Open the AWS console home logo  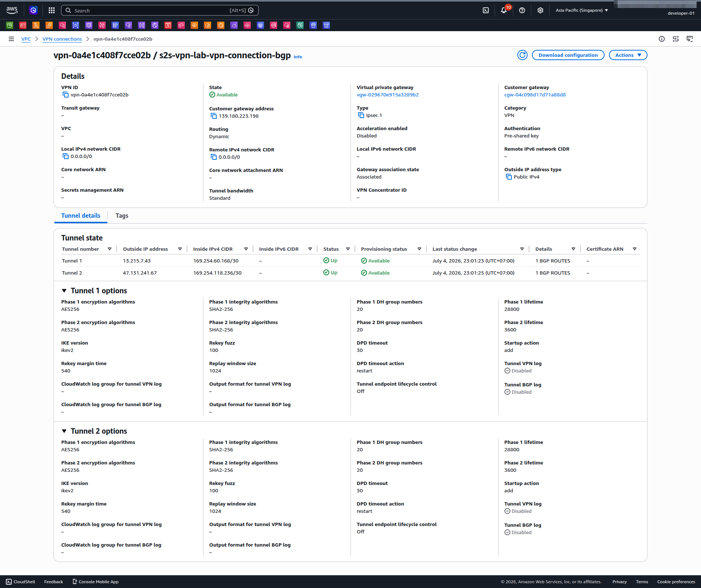click(12, 10)
